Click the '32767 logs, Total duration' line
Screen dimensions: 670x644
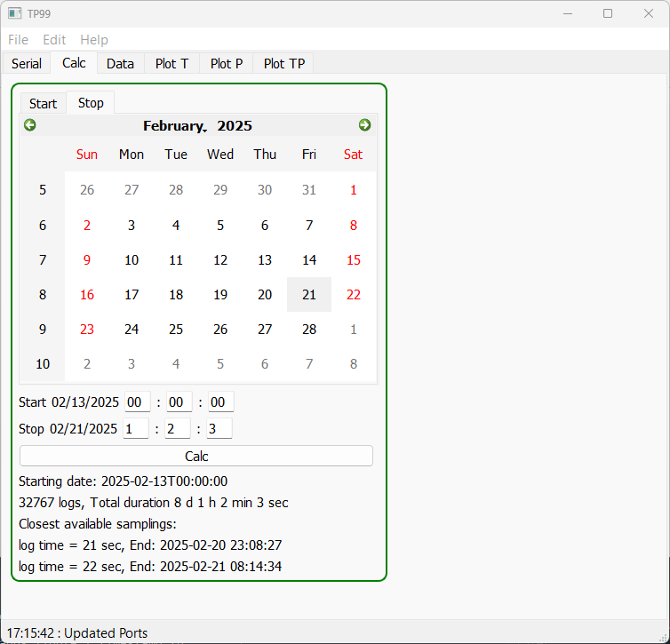[x=154, y=503]
